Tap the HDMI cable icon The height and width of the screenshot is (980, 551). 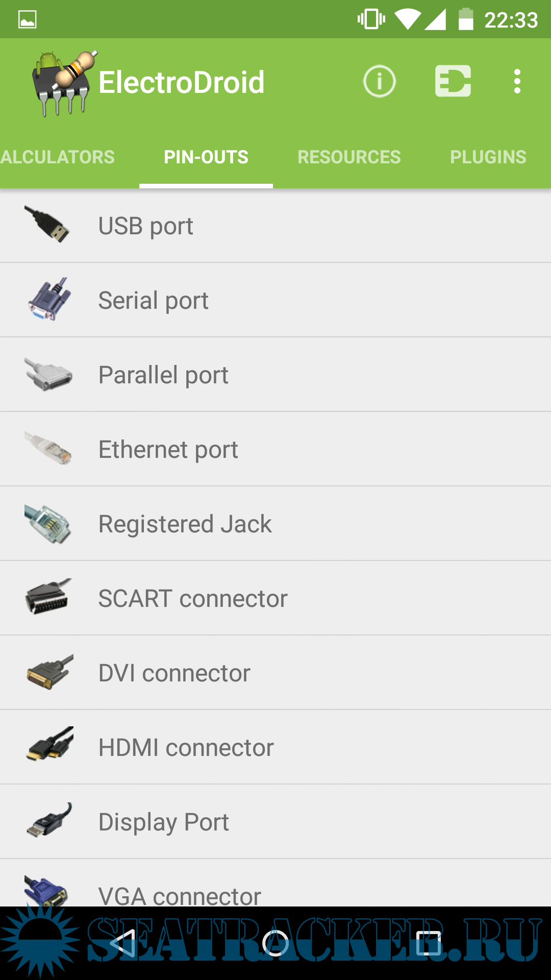49,745
